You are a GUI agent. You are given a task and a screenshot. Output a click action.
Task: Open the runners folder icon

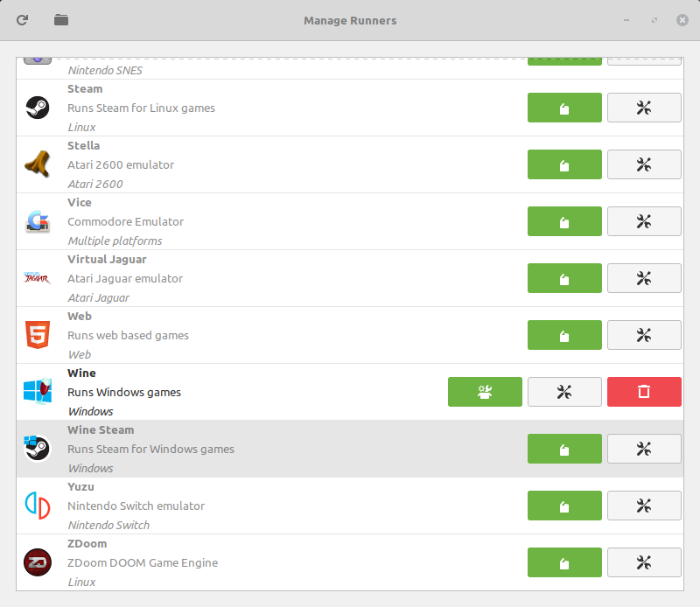pyautogui.click(x=61, y=20)
